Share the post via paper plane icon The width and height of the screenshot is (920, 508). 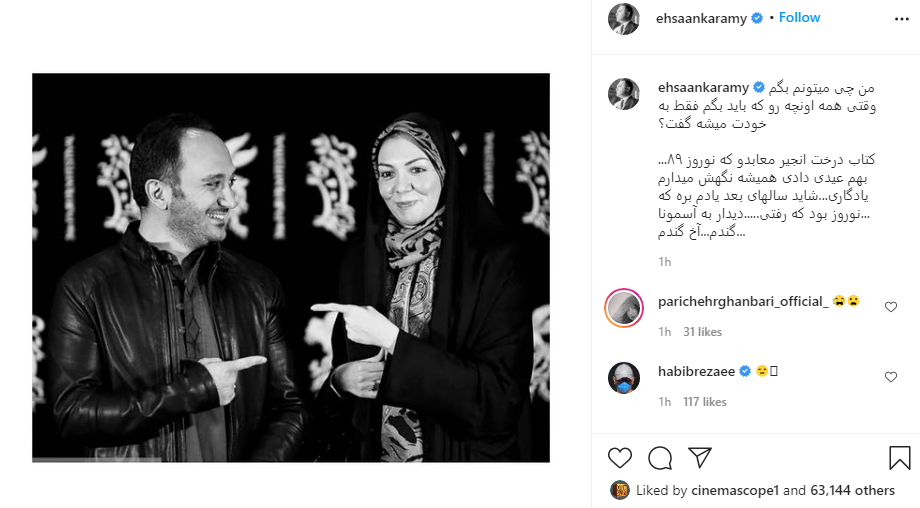700,458
